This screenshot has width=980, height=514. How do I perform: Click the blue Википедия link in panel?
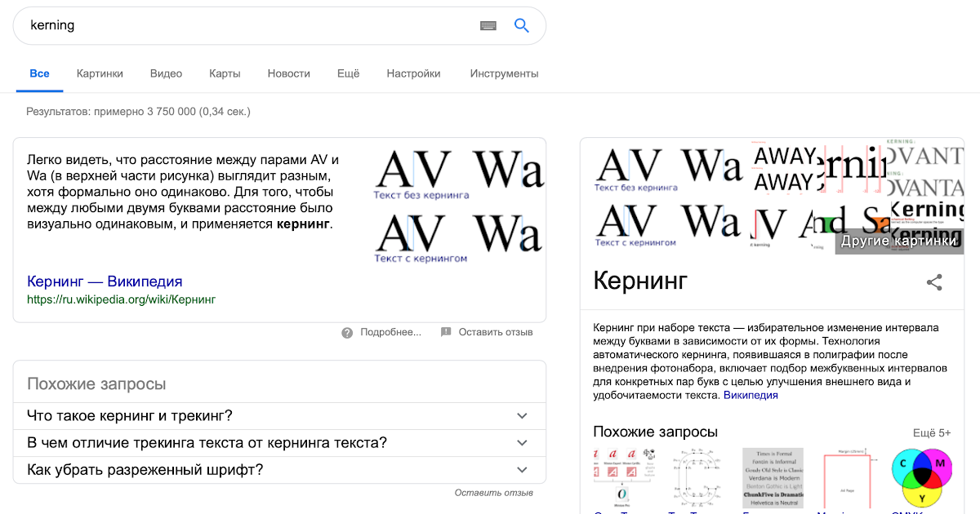[x=751, y=395]
